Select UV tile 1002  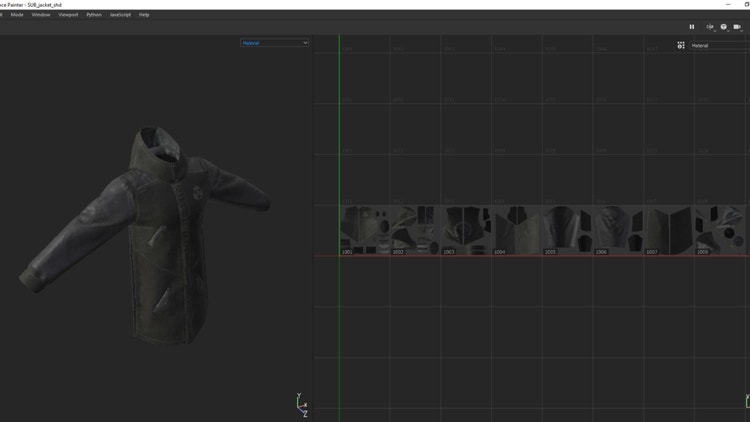tap(415, 230)
